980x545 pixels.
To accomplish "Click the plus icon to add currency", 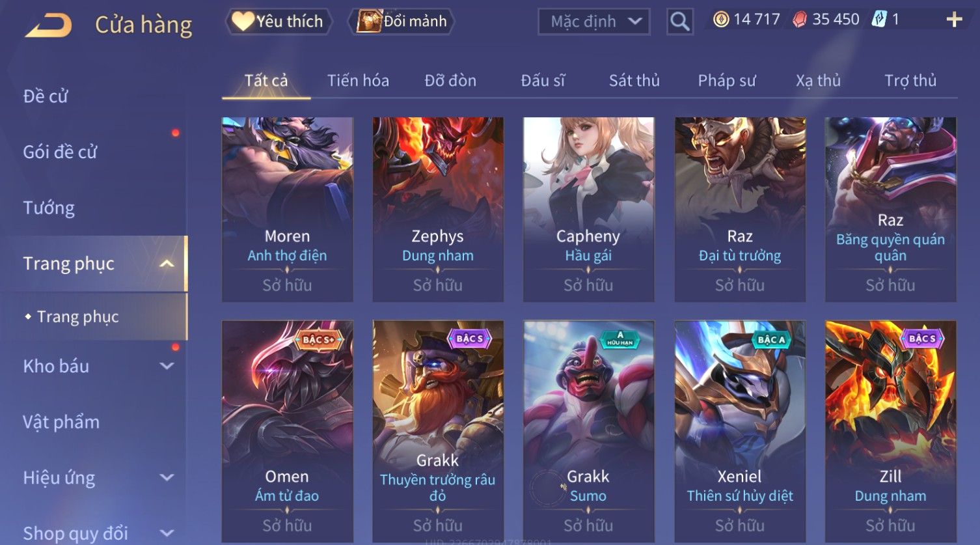I will click(x=954, y=20).
